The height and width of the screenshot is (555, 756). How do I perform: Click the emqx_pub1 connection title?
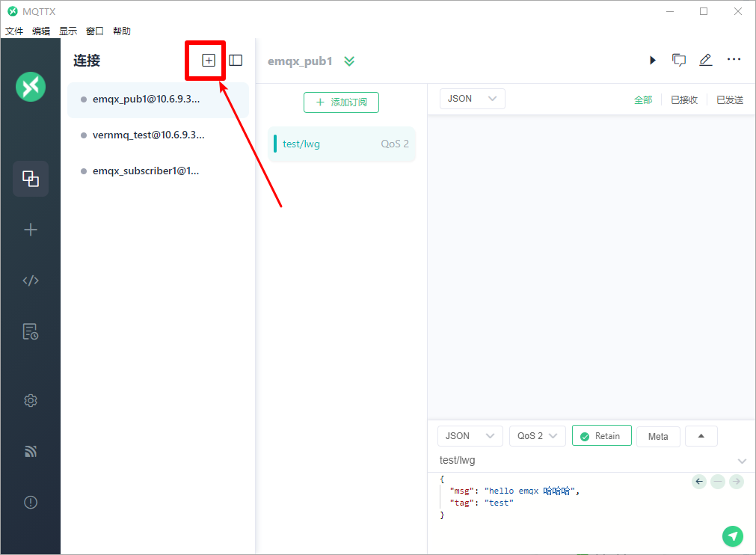coord(300,61)
